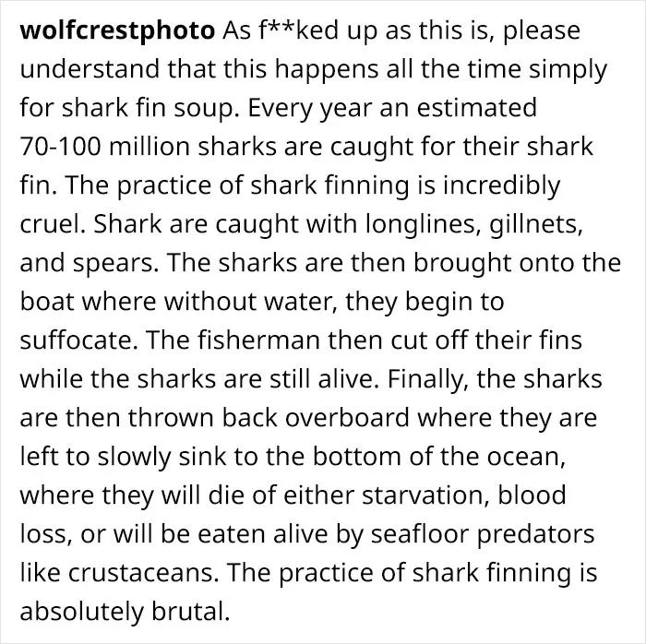
Task: Click the word "seafloor"
Action: (x=419, y=533)
